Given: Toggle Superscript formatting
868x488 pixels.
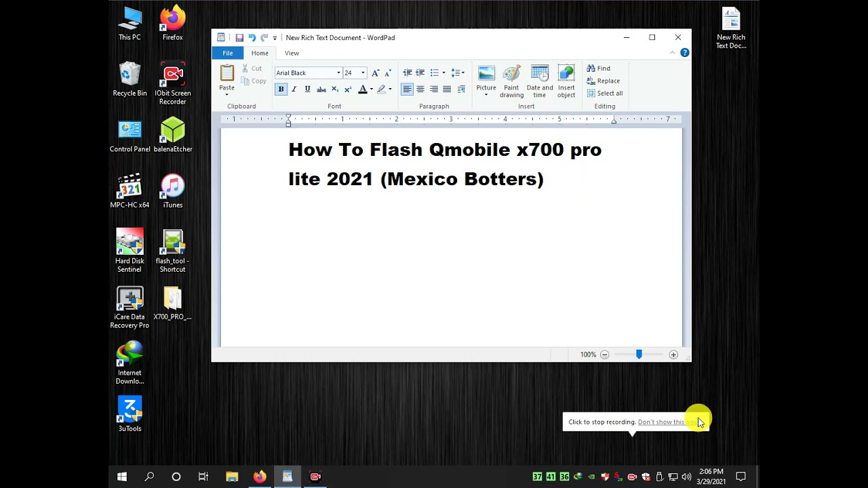Looking at the screenshot, I should (348, 89).
